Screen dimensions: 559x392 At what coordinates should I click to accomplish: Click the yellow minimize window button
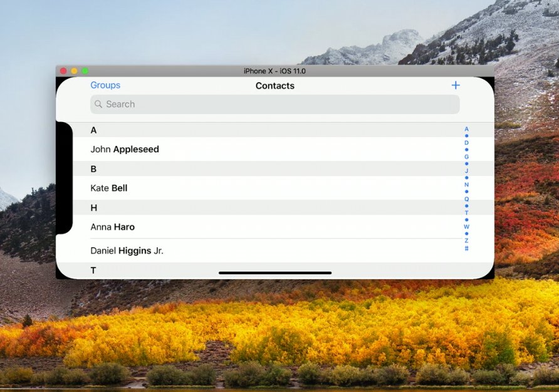click(x=74, y=71)
